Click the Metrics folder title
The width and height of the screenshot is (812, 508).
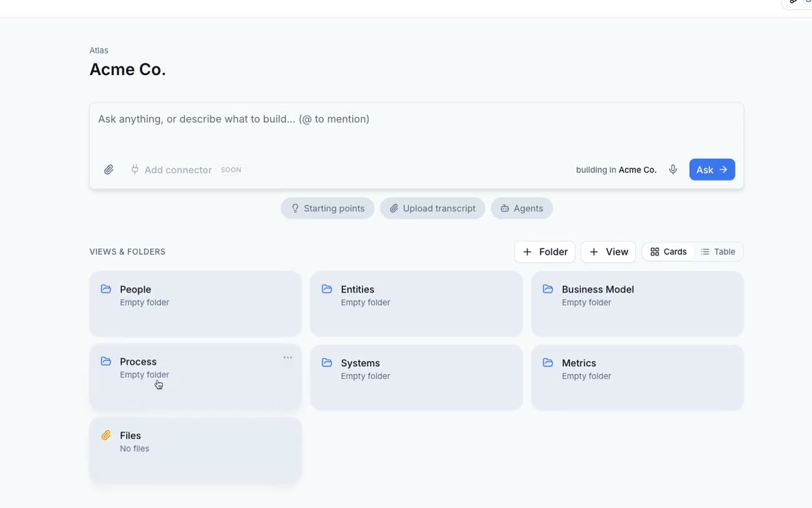pos(579,363)
